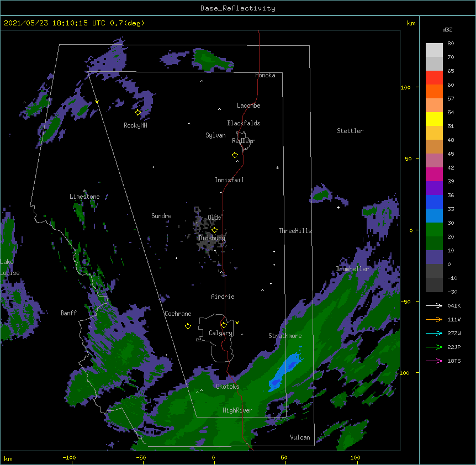Click the magenta 18TS arrow in legend
476x465 pixels.
pyautogui.click(x=434, y=361)
